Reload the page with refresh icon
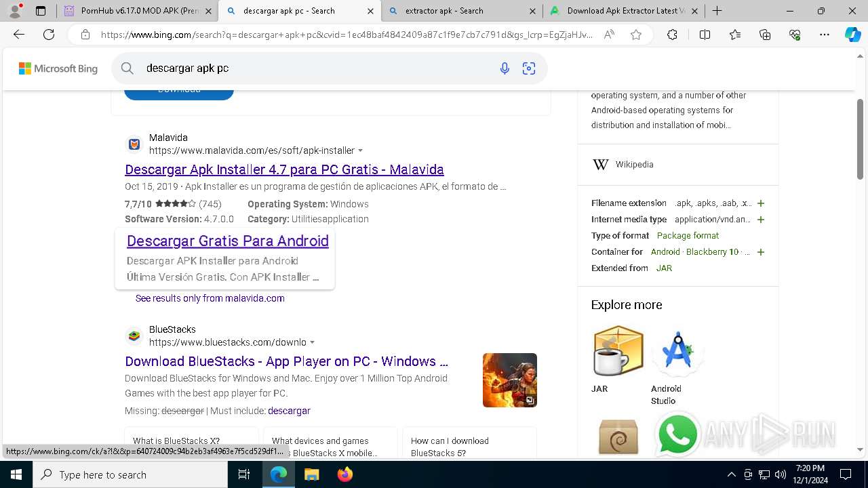The width and height of the screenshot is (868, 488). pyautogui.click(x=49, y=35)
